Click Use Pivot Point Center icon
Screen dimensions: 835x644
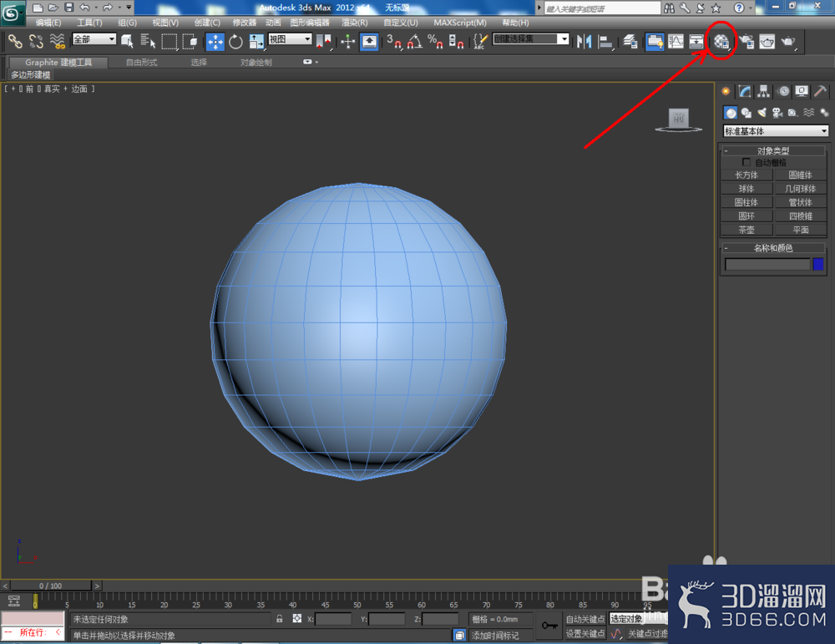tap(324, 42)
